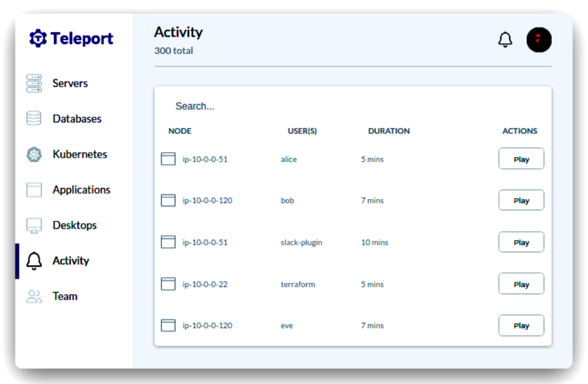Click the Servers stack icon in sidebar
This screenshot has height=384, width=588.
(34, 83)
